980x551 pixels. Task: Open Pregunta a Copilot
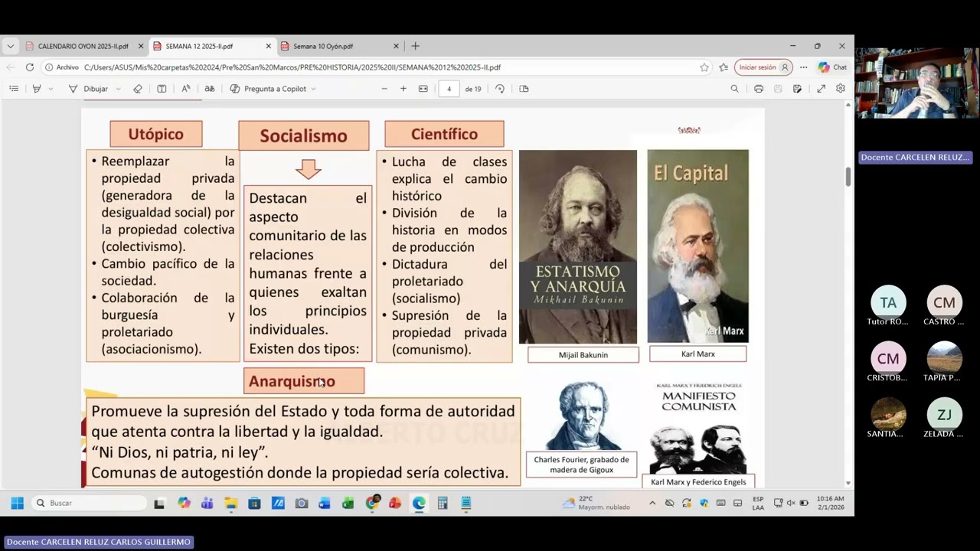tap(268, 89)
